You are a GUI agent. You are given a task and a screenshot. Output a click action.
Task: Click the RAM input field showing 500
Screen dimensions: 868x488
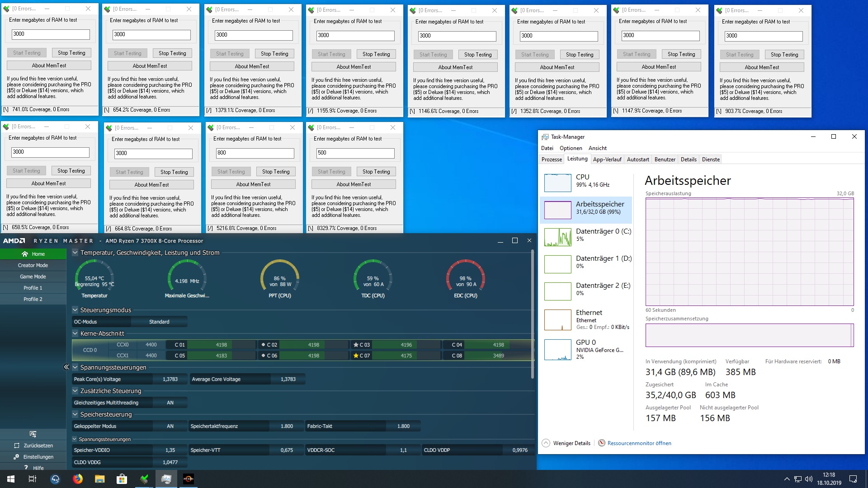click(355, 153)
